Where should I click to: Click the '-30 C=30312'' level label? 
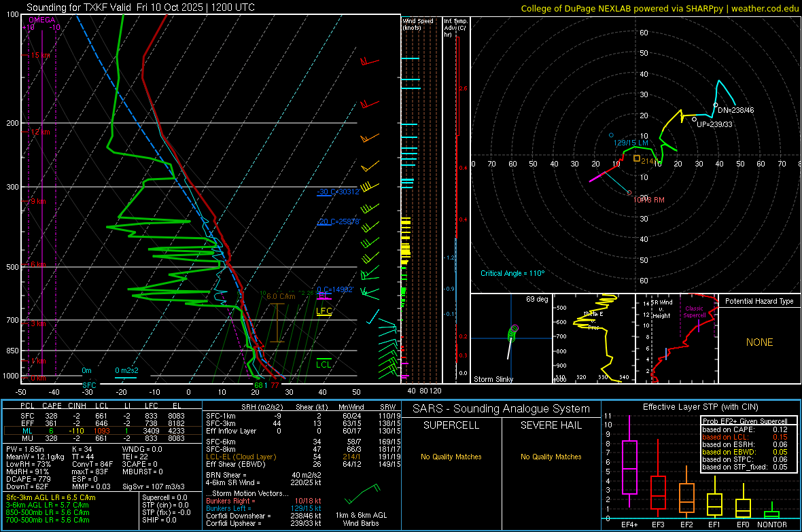(338, 192)
